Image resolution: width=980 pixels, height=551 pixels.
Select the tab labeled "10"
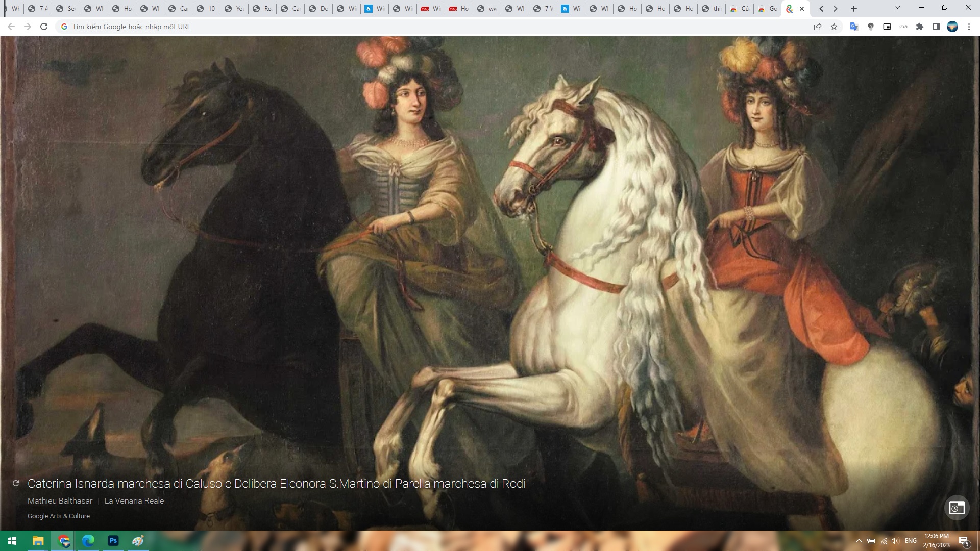(206, 9)
